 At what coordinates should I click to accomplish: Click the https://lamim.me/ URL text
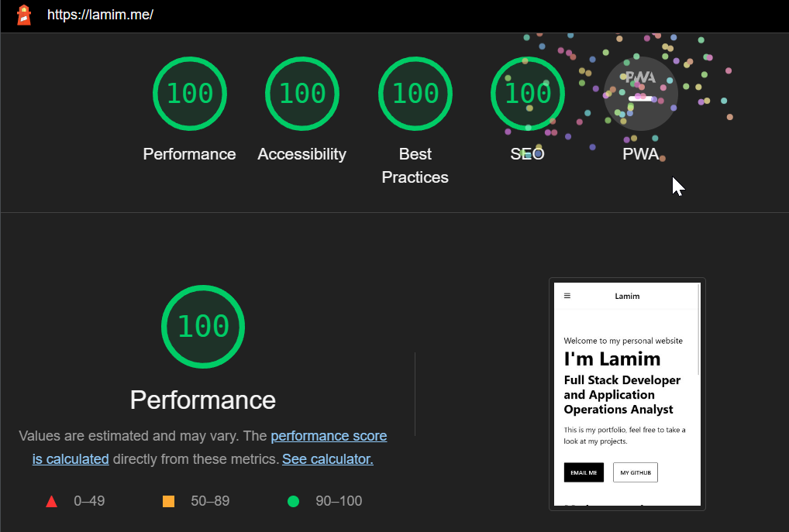(x=100, y=15)
